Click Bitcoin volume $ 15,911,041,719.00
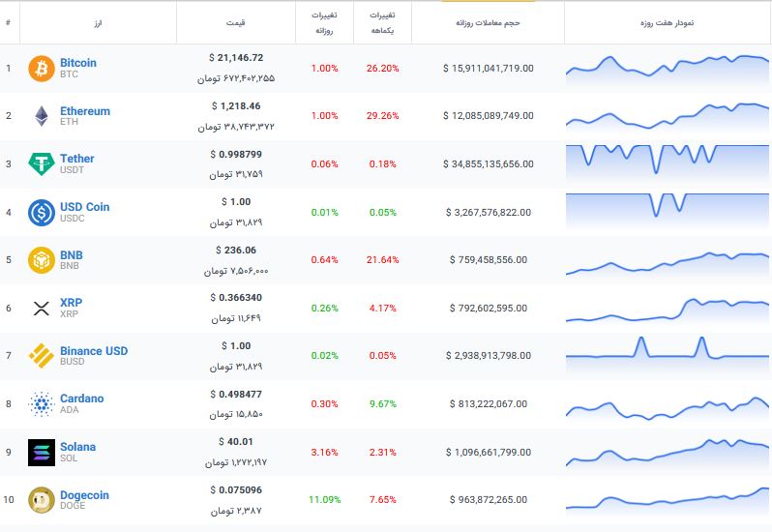The width and height of the screenshot is (772, 532). pyautogui.click(x=488, y=69)
